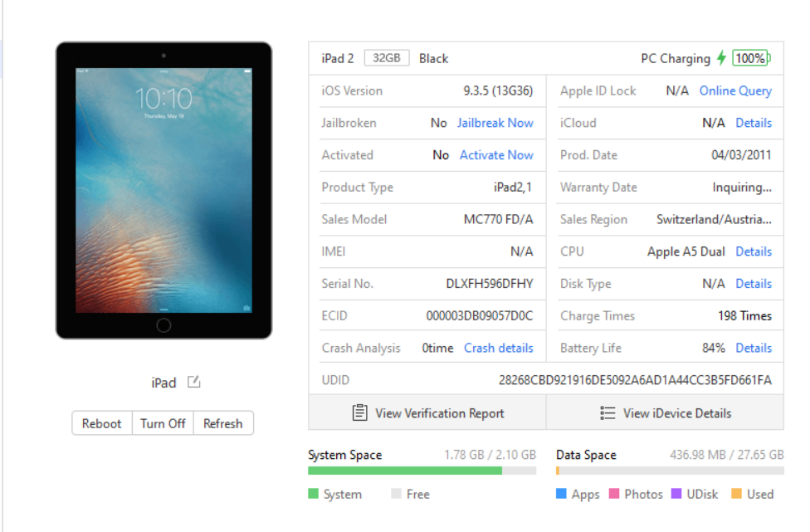Click the iOS version 9.3.5 (13G36)
Viewport: 810px width, 532px height.
pos(498,91)
